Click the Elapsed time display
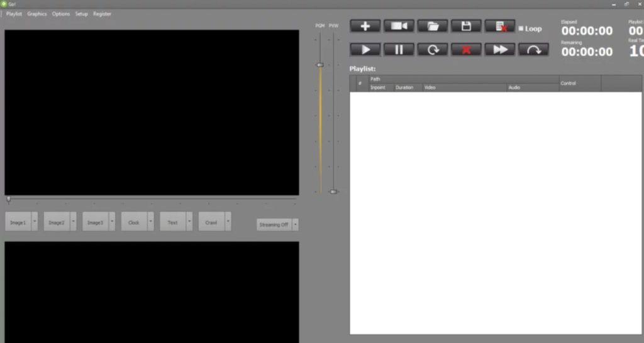The image size is (644, 343). (587, 31)
